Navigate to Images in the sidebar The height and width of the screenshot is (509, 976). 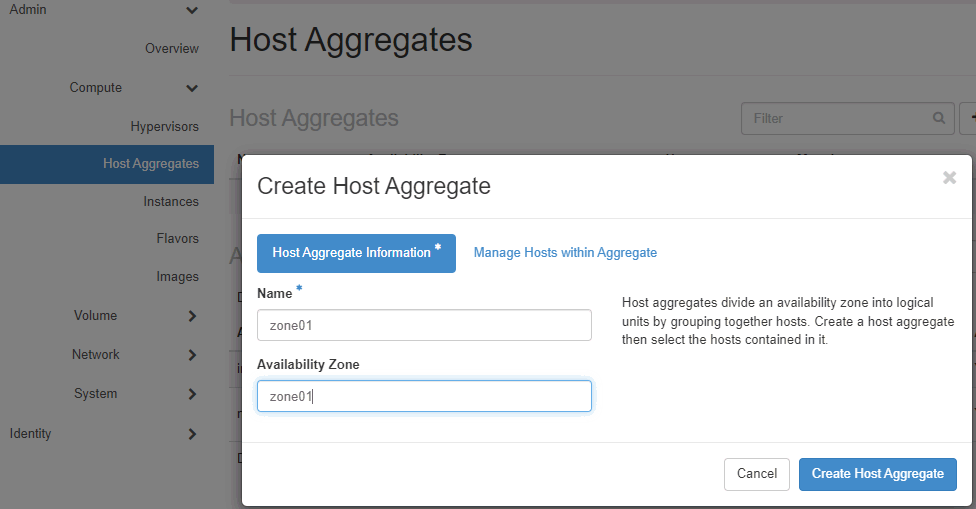click(x=177, y=277)
